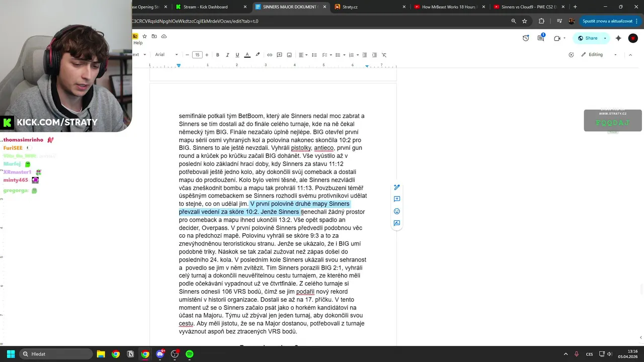
Task: Switch to the How MrBeast Works tab
Action: [x=449, y=7]
